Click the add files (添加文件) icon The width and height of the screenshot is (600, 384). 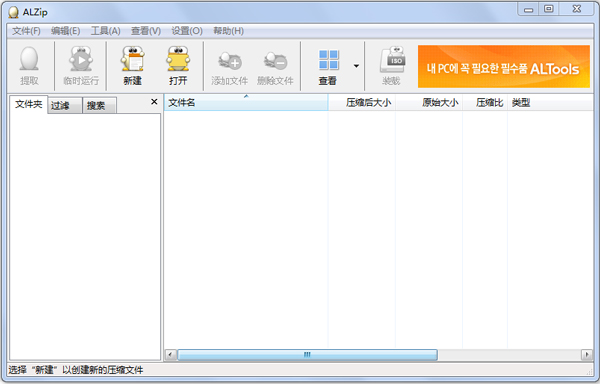[x=230, y=61]
